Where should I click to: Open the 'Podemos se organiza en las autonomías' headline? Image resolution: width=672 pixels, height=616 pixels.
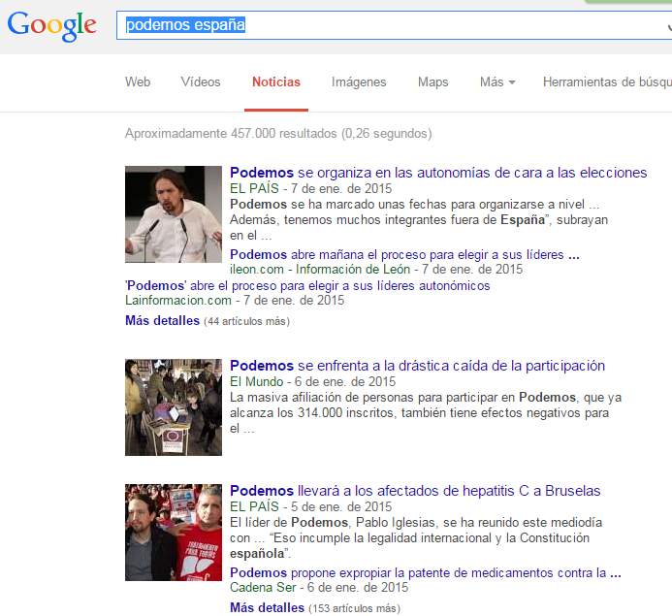tap(438, 173)
